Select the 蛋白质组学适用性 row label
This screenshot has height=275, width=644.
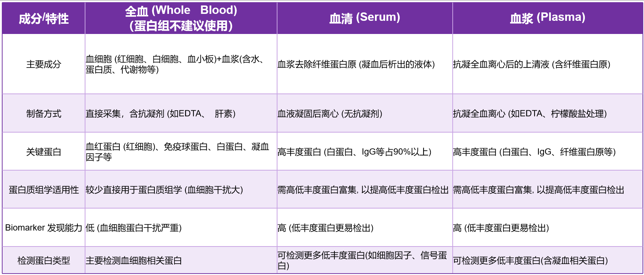[x=43, y=190]
